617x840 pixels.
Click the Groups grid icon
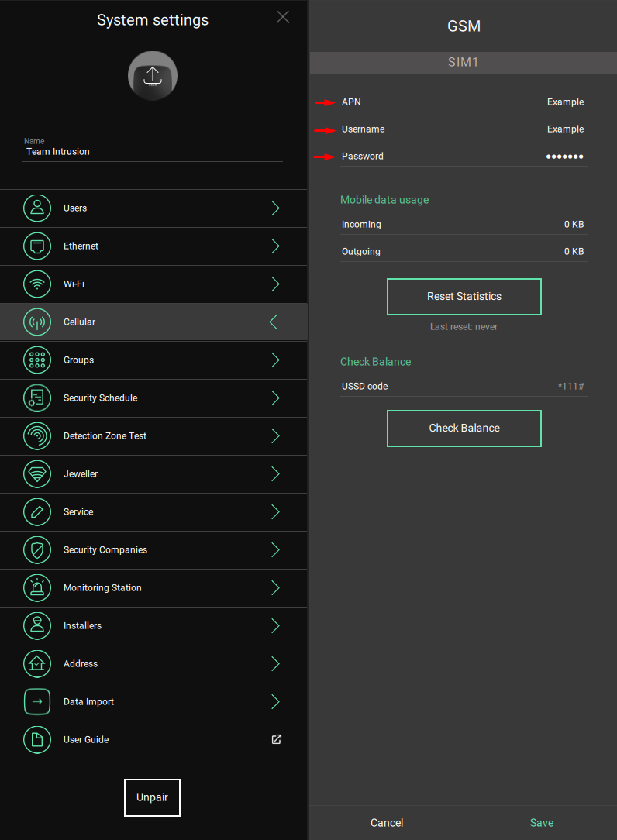37,360
